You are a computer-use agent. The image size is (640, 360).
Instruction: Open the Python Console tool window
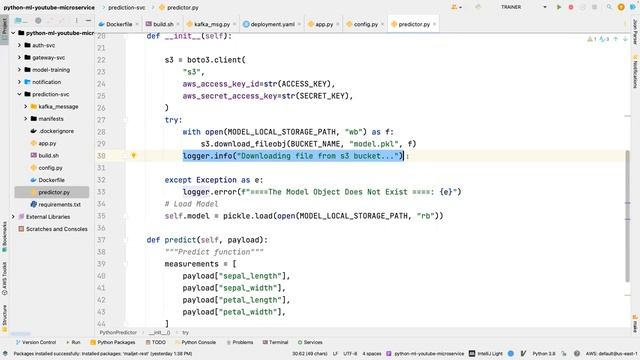point(196,342)
